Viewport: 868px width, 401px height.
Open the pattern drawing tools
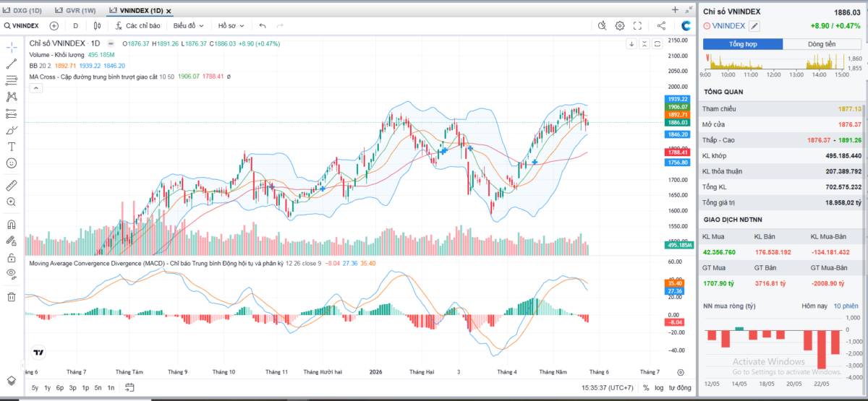click(12, 97)
